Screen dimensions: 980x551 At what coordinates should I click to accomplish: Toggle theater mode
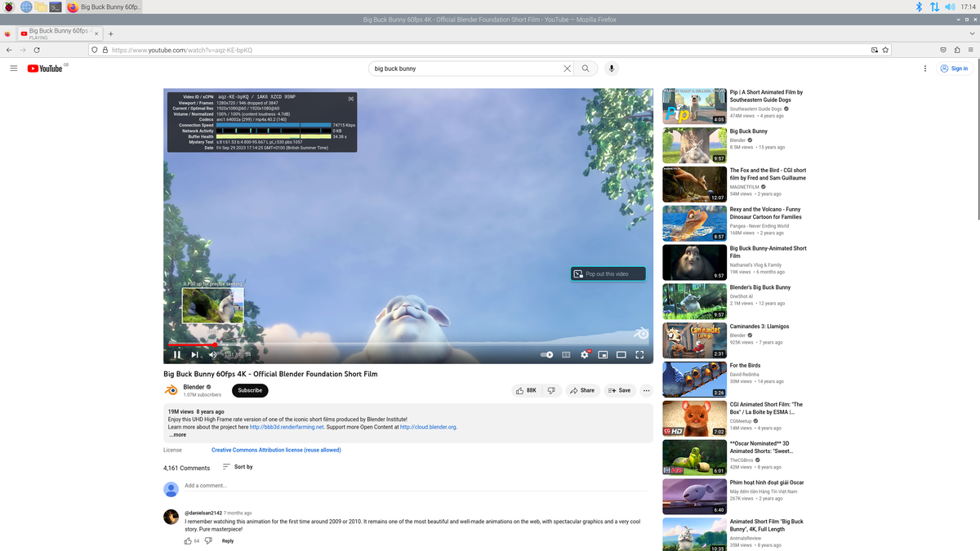tap(621, 354)
